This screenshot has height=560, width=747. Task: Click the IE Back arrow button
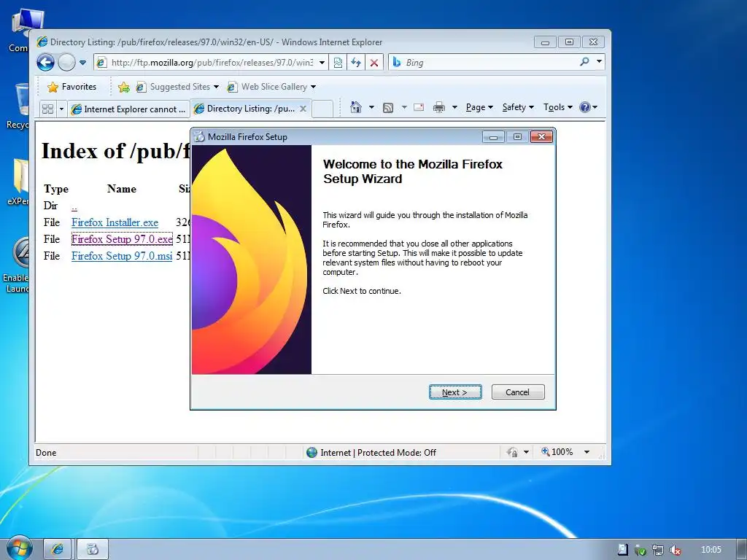point(46,63)
